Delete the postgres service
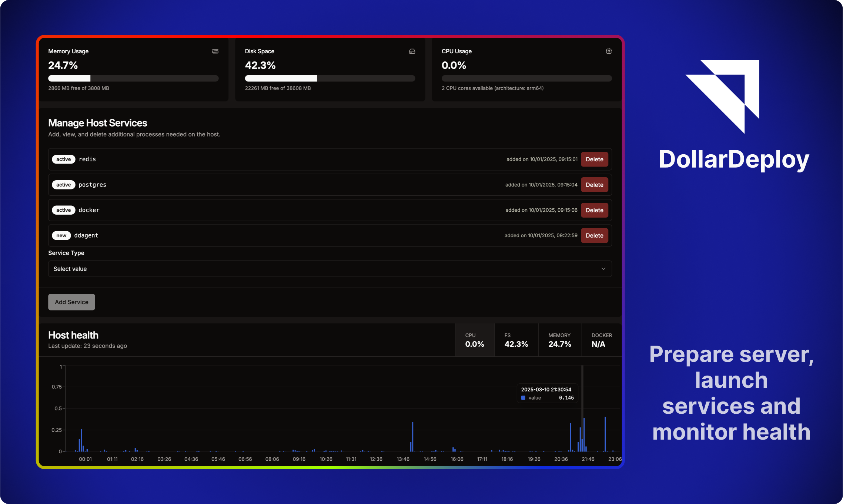843x504 pixels. [594, 185]
